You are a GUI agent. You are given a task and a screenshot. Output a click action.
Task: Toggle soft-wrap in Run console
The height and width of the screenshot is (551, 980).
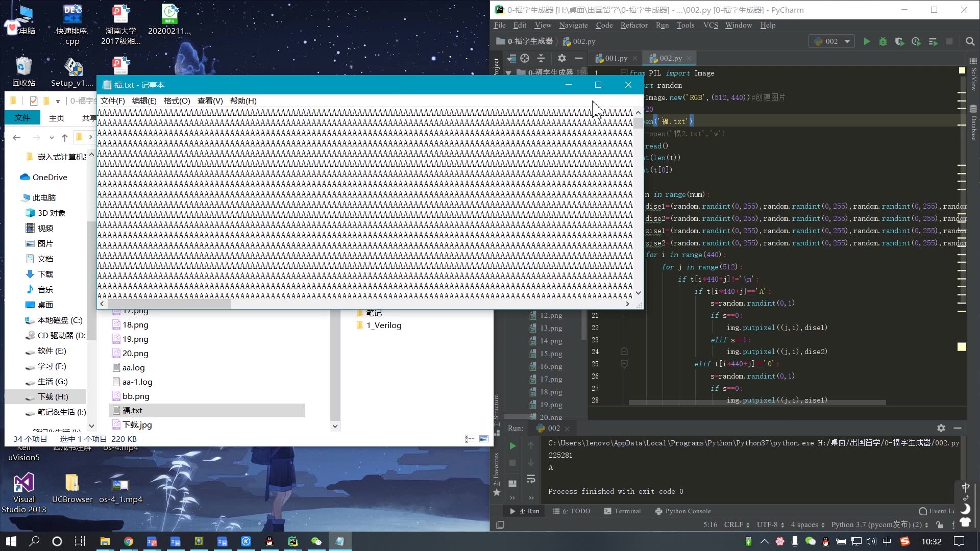pos(531,479)
